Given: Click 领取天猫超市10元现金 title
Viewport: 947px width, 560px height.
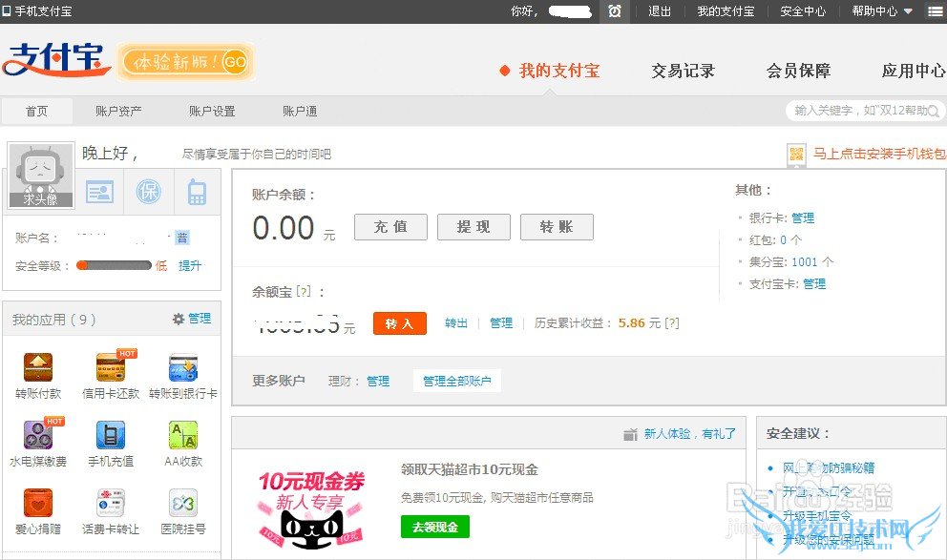Looking at the screenshot, I should (470, 469).
